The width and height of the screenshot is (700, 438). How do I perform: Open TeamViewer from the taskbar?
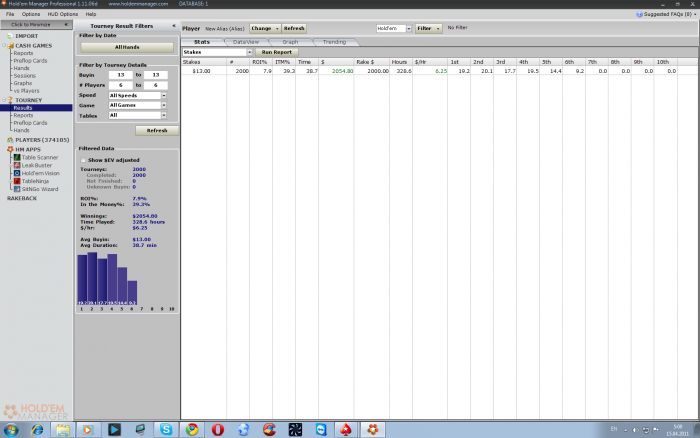click(321, 430)
